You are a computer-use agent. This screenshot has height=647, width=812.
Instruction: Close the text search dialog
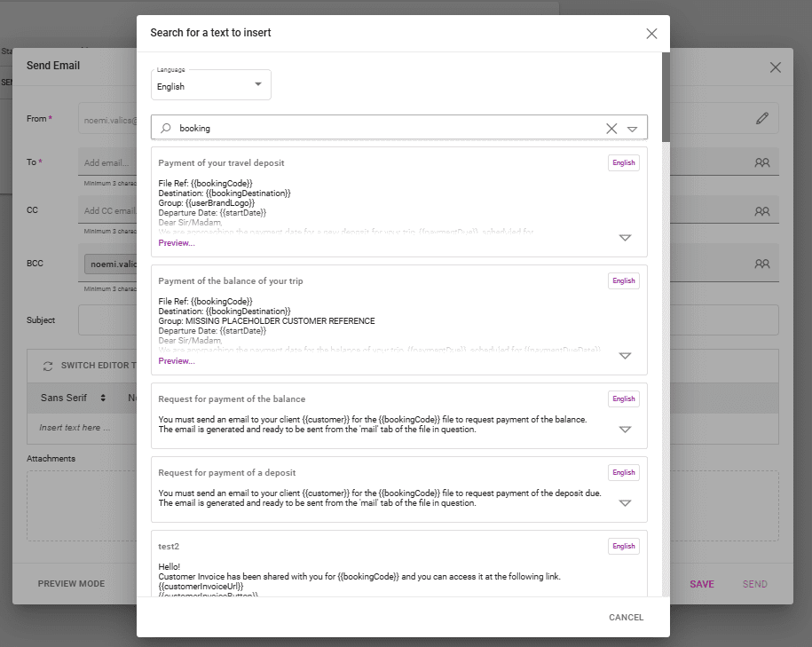click(651, 34)
